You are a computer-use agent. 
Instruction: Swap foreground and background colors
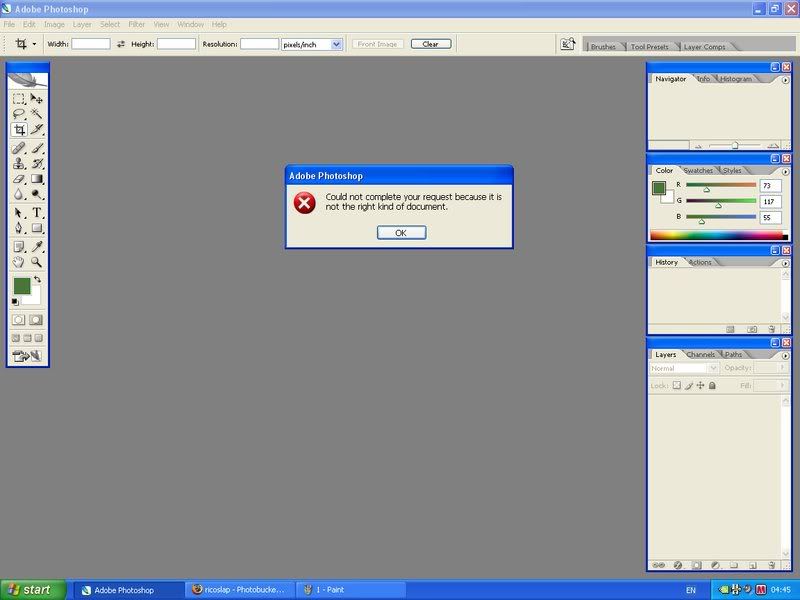coord(37,279)
